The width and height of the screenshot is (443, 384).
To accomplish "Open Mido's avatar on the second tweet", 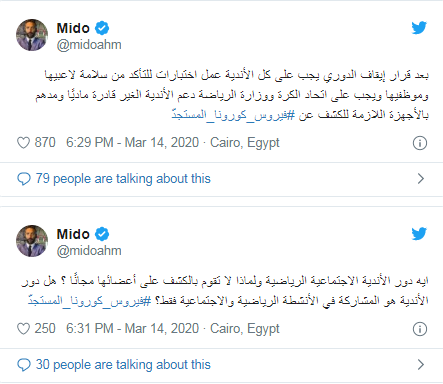I will point(32,241).
